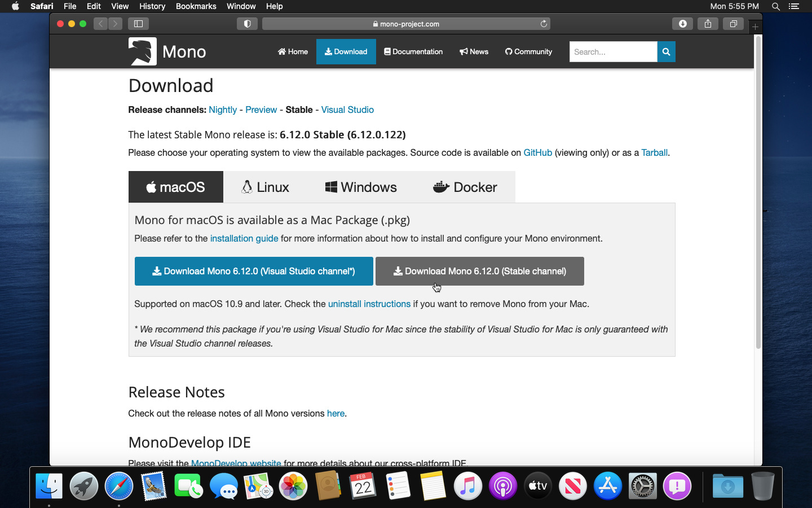Click the Mono logo icon
812x508 pixels.
(x=142, y=51)
